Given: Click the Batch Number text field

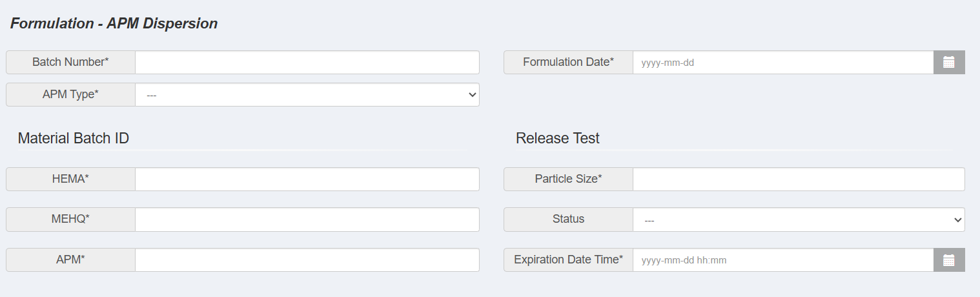Looking at the screenshot, I should [x=307, y=63].
